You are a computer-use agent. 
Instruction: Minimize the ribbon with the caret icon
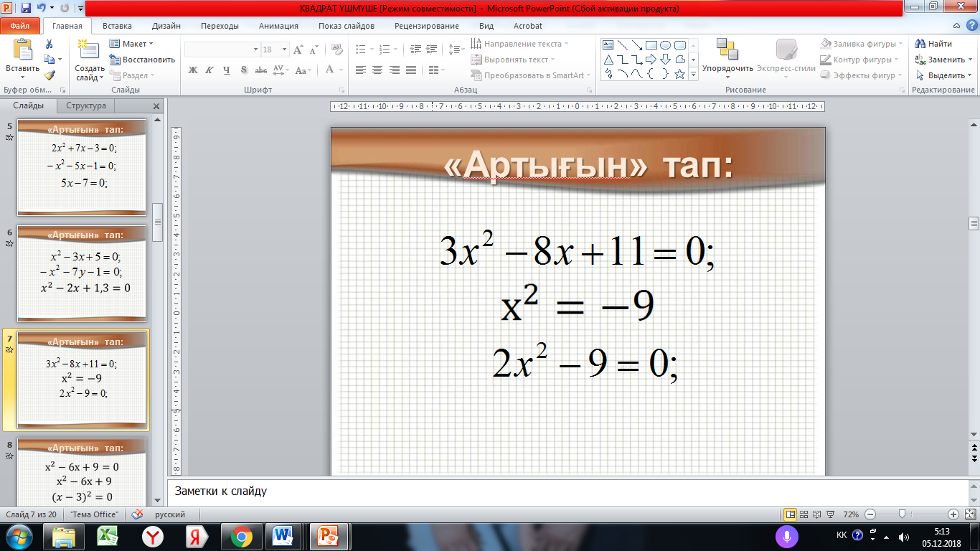coord(955,26)
